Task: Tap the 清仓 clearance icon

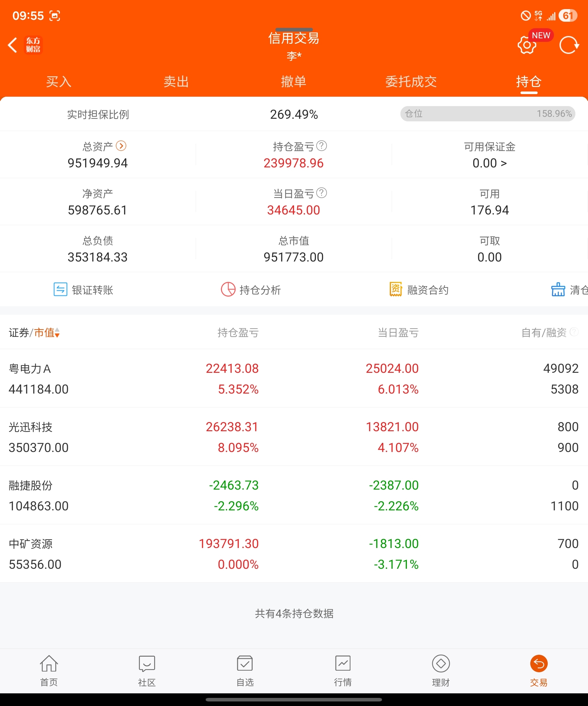Action: coord(558,289)
